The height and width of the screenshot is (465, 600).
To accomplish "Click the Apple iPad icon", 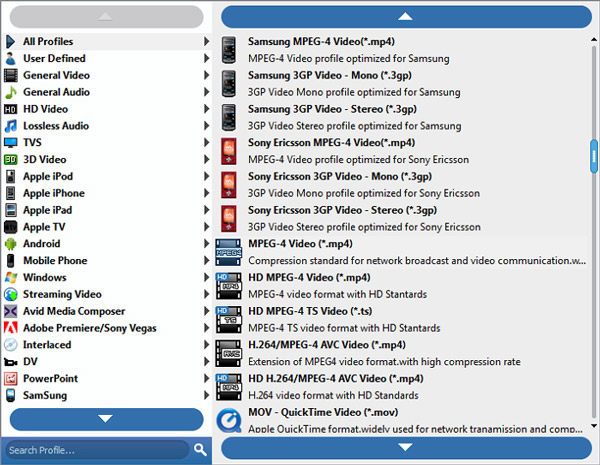I will tap(11, 210).
